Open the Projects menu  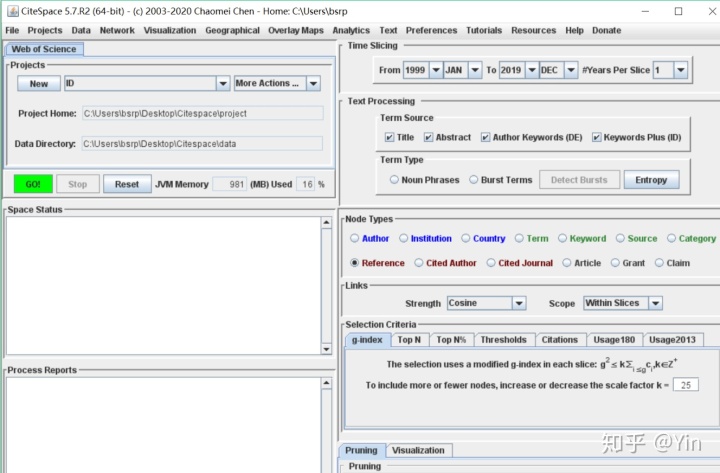(45, 30)
